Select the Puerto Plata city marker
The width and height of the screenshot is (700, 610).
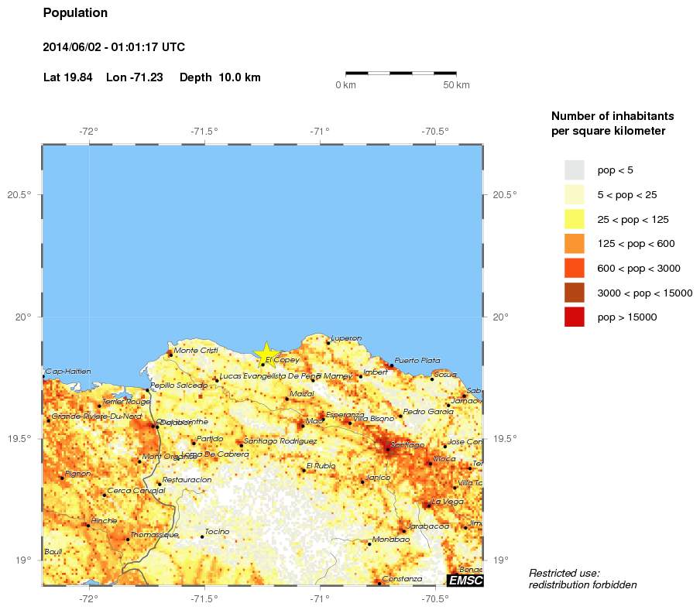click(x=392, y=365)
